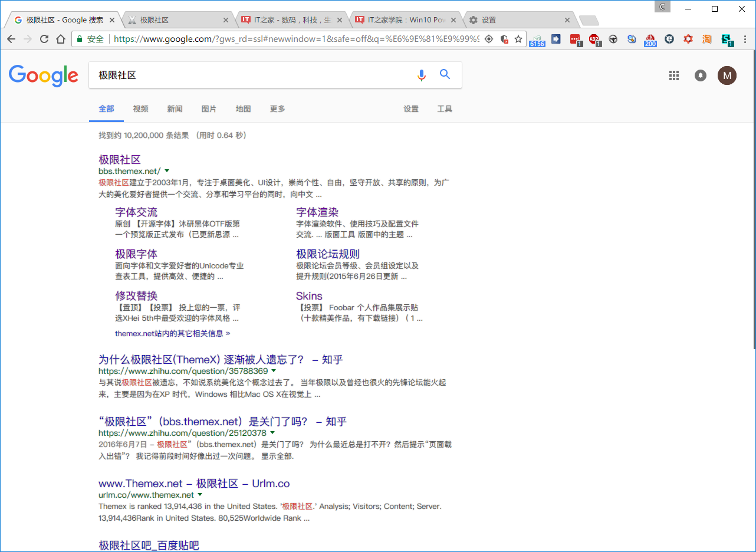This screenshot has width=756, height=552.
Task: Open Chrome's three-dot menu
Action: (x=746, y=39)
